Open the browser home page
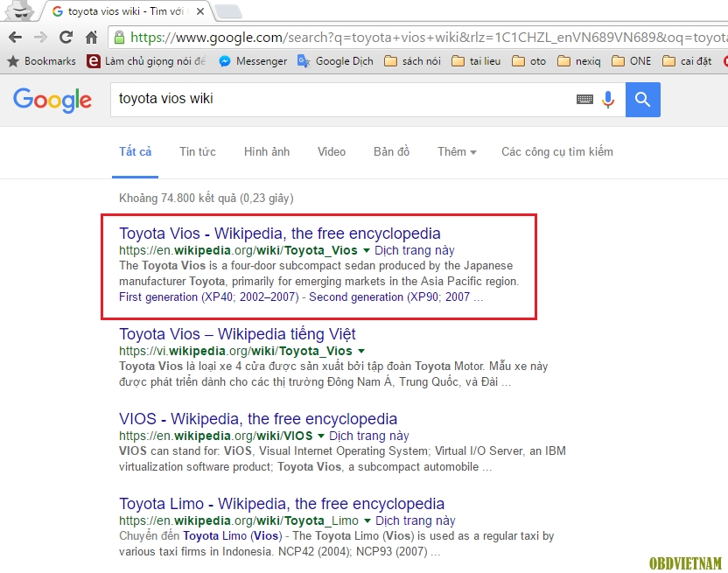Viewport: 728px width, 573px height. (x=92, y=37)
